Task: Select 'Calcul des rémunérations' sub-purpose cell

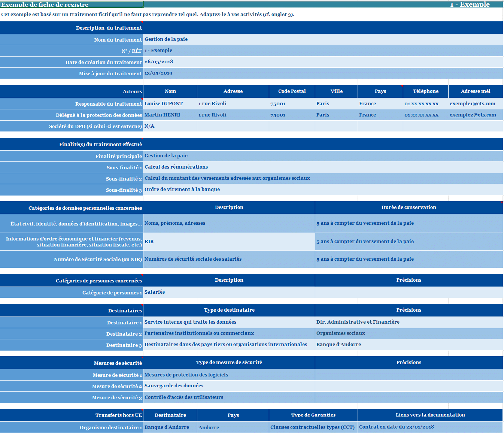Action: (x=323, y=167)
